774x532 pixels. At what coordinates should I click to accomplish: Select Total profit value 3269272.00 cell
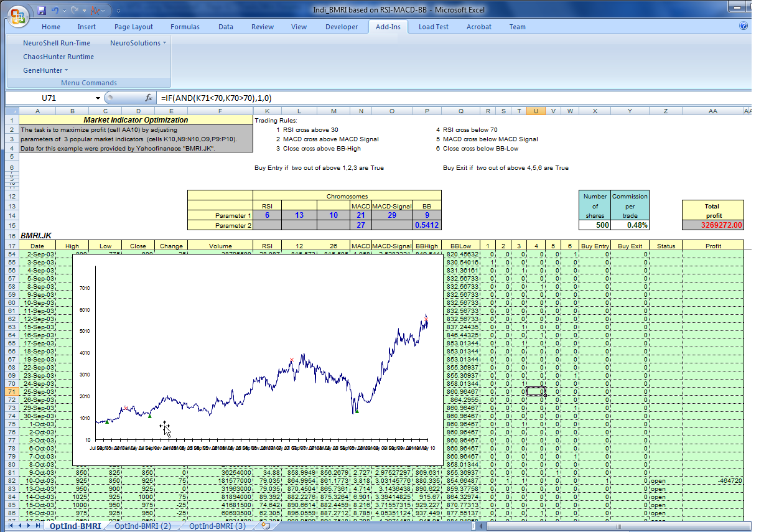713,225
